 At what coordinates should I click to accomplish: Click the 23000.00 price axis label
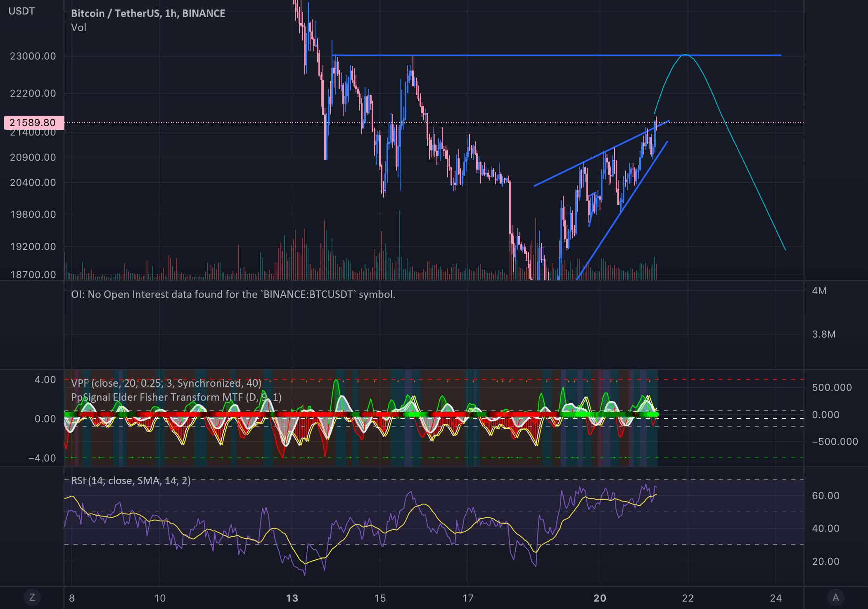33,56
